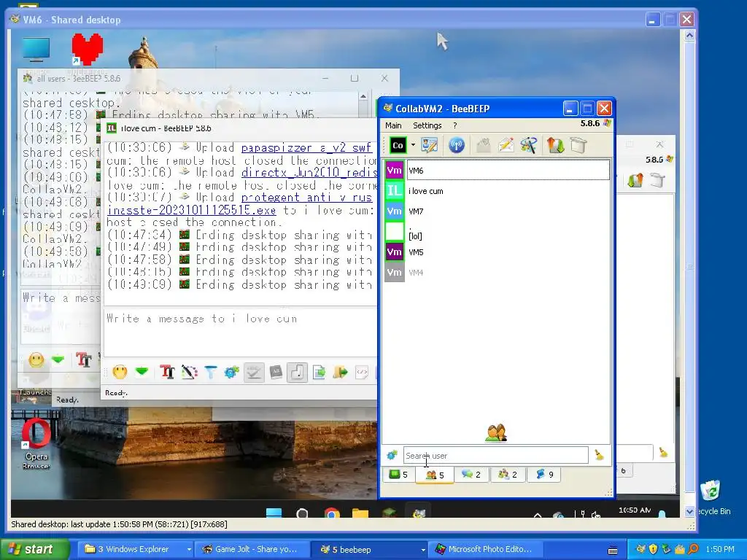Expand the '5 beebeep' taskbar group arrow
The height and width of the screenshot is (560, 747).
pos(422,550)
